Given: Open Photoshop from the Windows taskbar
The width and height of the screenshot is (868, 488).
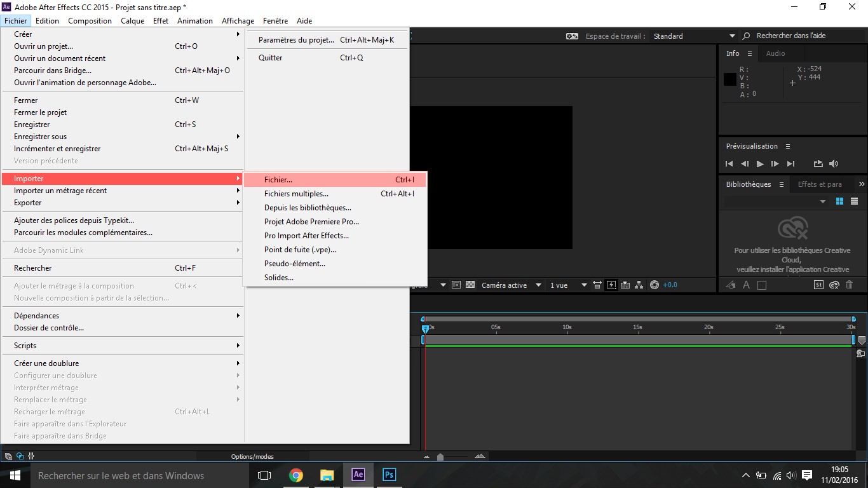Looking at the screenshot, I should tap(390, 475).
